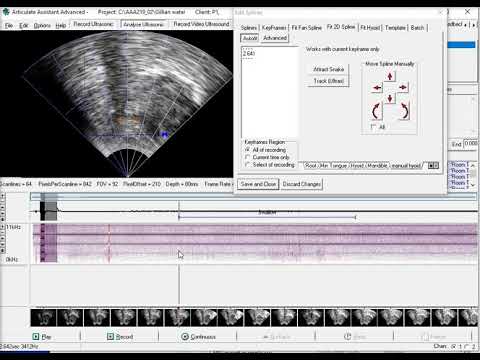The height and width of the screenshot is (360, 480).
Task: Open the Fit Hyoid tab
Action: 370,28
